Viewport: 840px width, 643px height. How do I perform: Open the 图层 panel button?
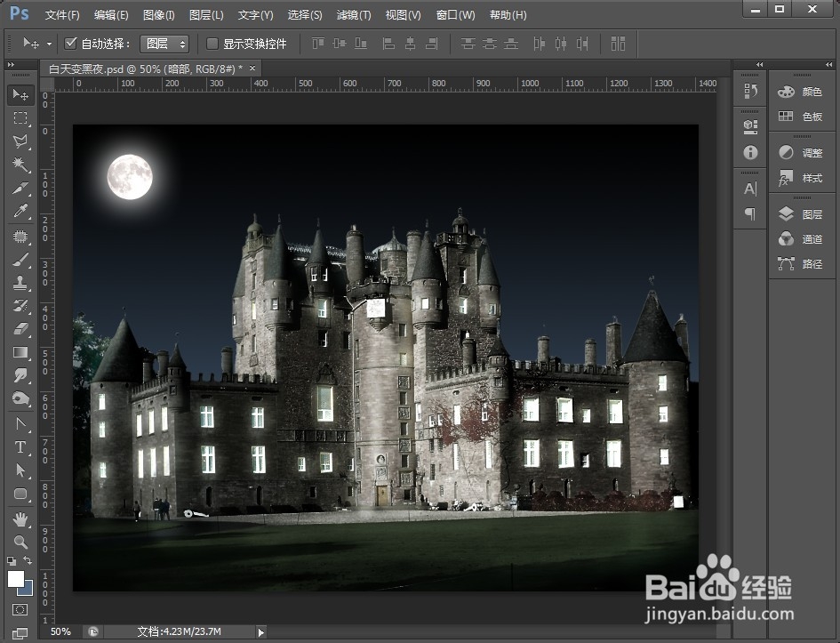click(801, 214)
